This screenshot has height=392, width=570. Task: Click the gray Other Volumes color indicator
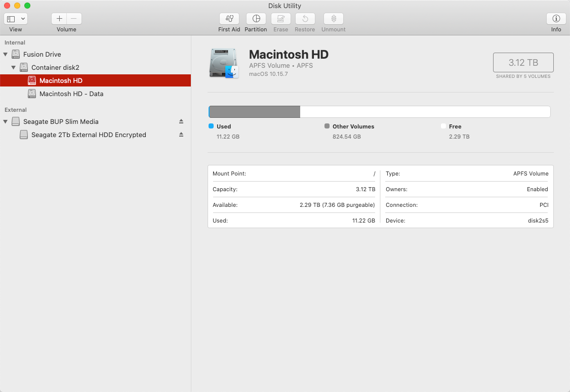tap(327, 126)
